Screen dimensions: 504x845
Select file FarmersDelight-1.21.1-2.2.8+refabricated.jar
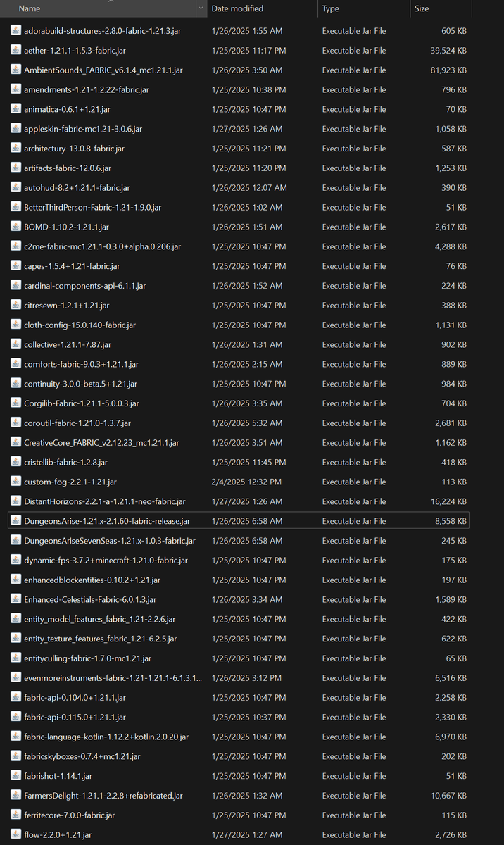click(103, 796)
